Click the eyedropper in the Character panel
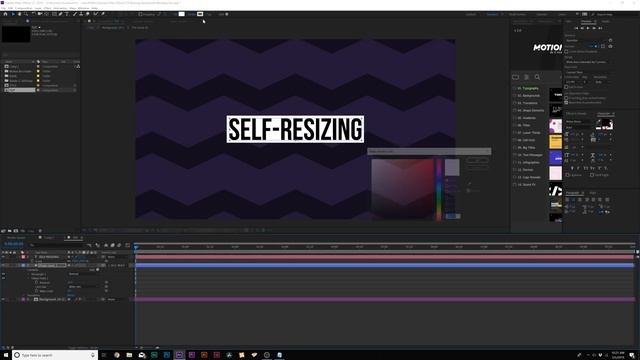The height and width of the screenshot is (360, 640). pos(598,122)
